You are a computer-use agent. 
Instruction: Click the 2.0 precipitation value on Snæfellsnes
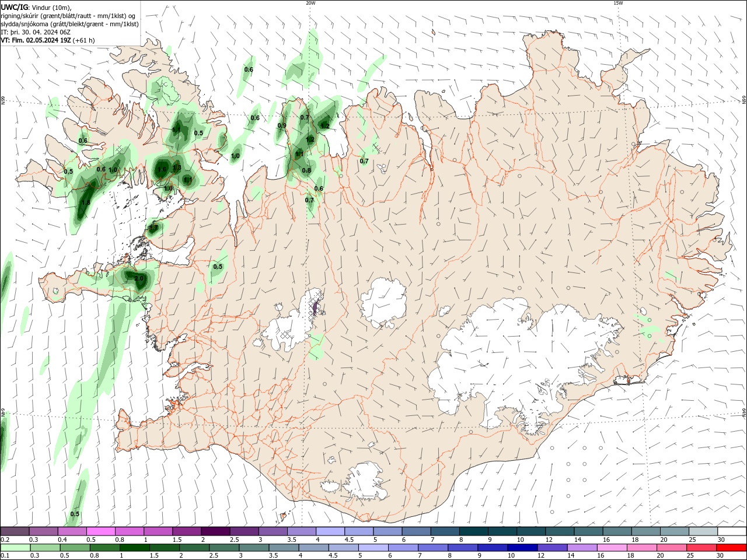139,278
